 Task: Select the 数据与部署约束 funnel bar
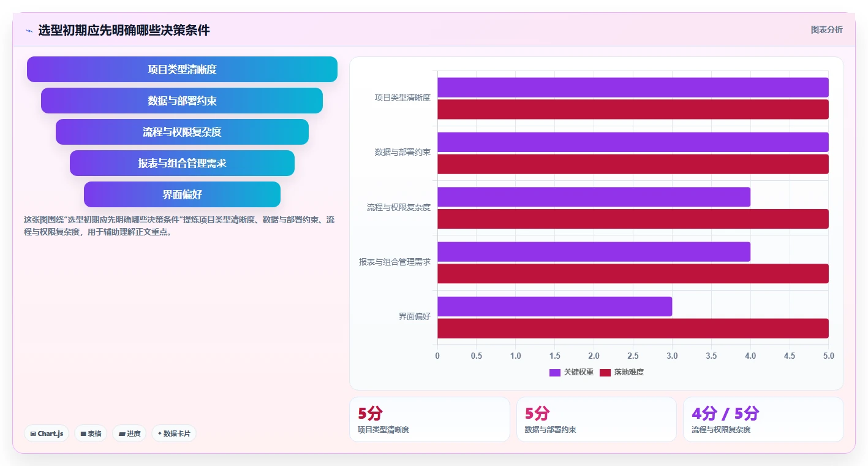pyautogui.click(x=182, y=101)
